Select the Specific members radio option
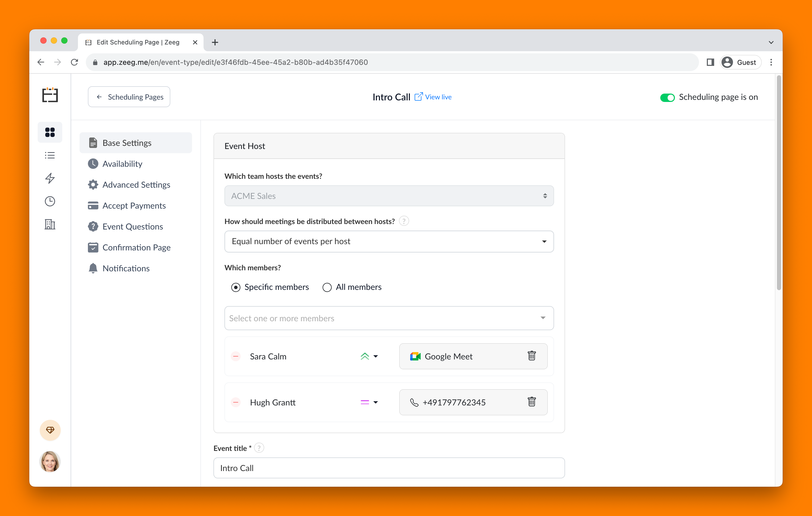The width and height of the screenshot is (812, 516). click(x=236, y=287)
